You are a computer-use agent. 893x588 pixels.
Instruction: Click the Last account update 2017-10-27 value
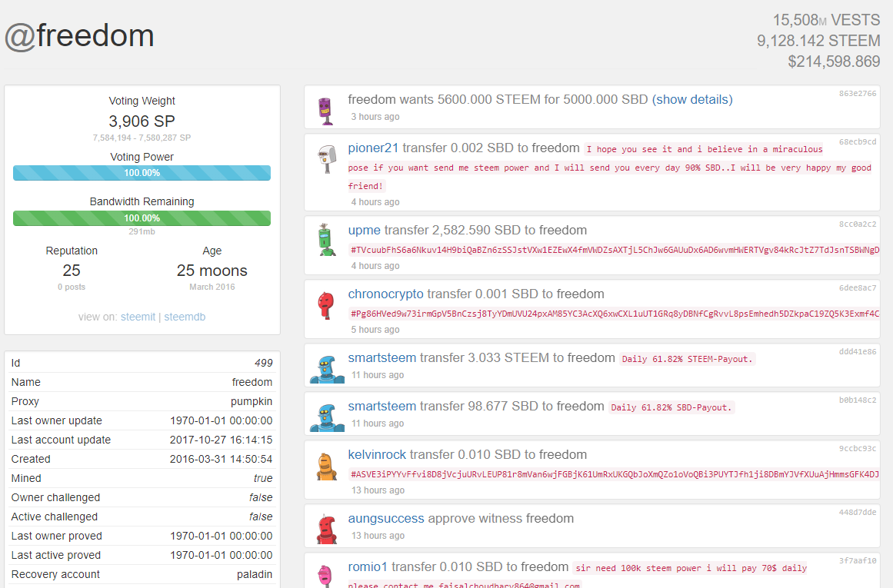[221, 440]
